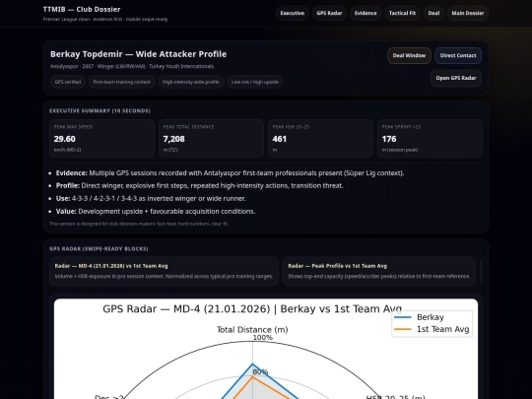Click the Total Distance (m) axis label
The image size is (532, 399).
coord(252,330)
